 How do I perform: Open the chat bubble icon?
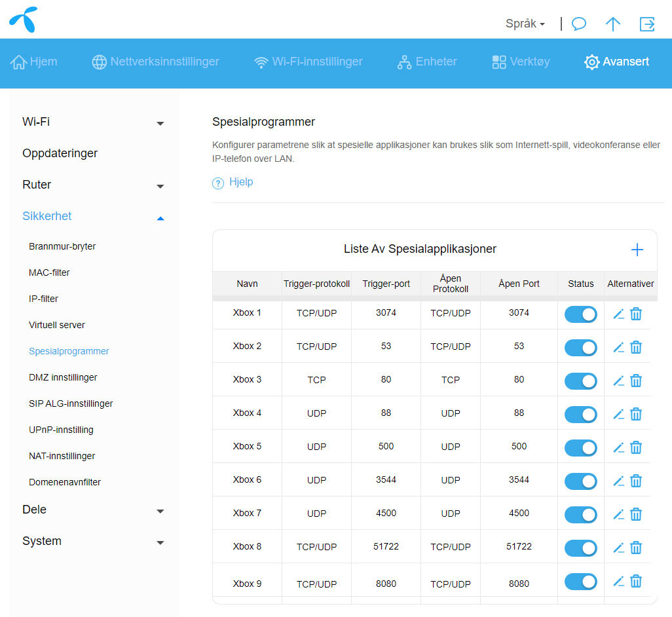578,24
